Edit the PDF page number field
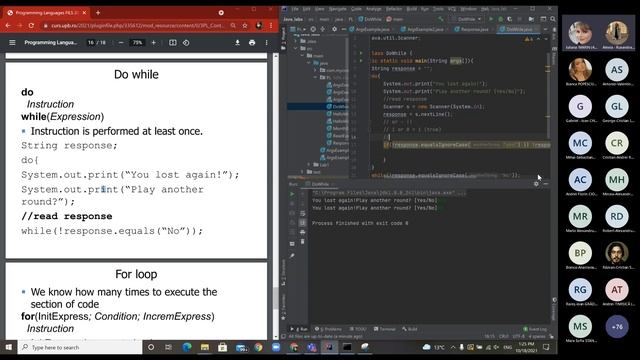 (x=91, y=42)
